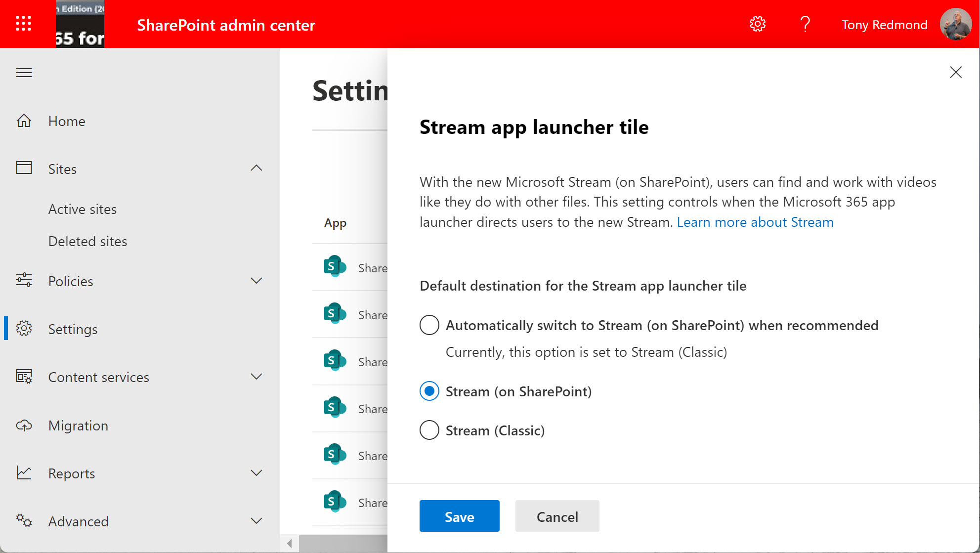Click the Reports chart icon
Screen dimensions: 980x553
24,473
